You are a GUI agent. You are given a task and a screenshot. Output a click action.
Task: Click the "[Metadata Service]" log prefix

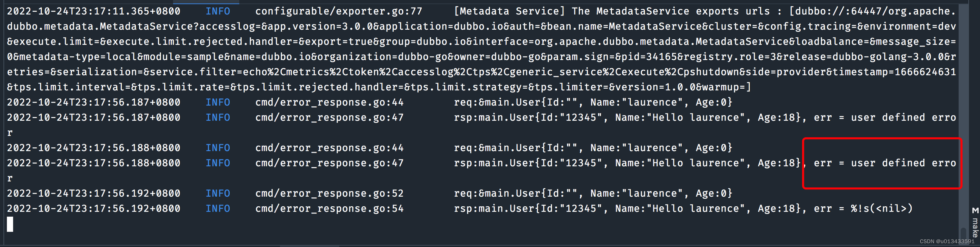point(509,11)
